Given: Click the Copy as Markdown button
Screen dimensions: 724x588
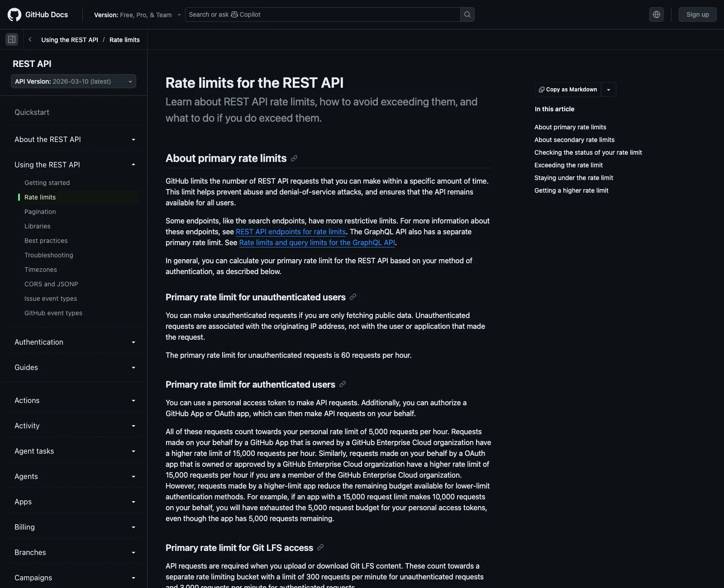Looking at the screenshot, I should 568,90.
